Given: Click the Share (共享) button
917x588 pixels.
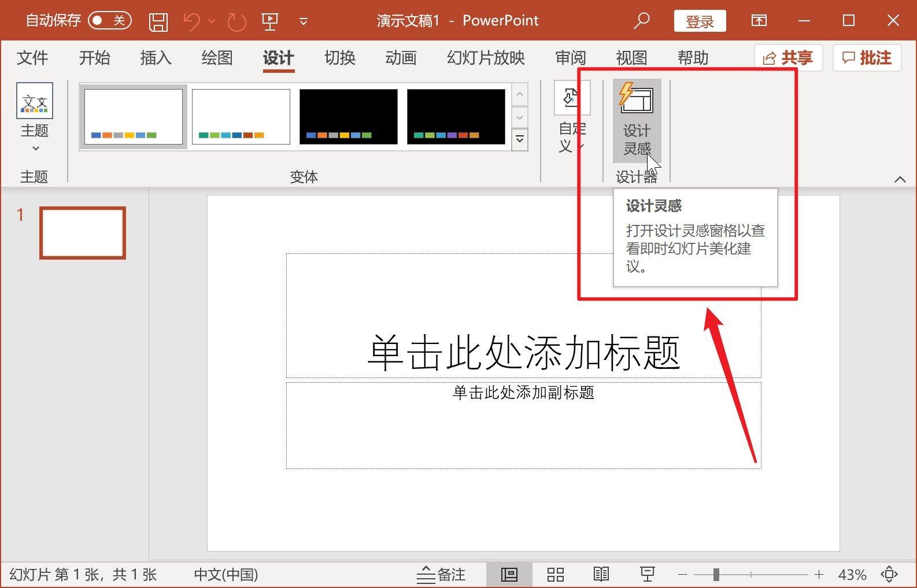Looking at the screenshot, I should (788, 58).
